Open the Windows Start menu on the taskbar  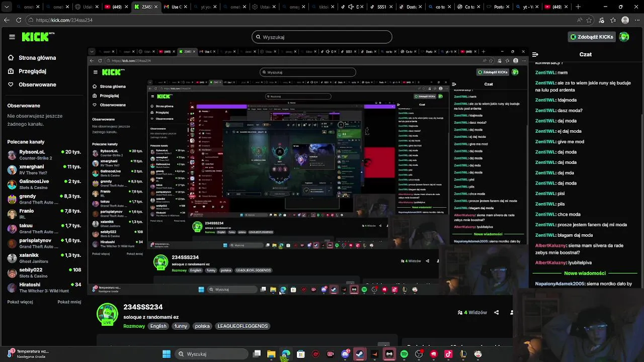[x=167, y=354]
